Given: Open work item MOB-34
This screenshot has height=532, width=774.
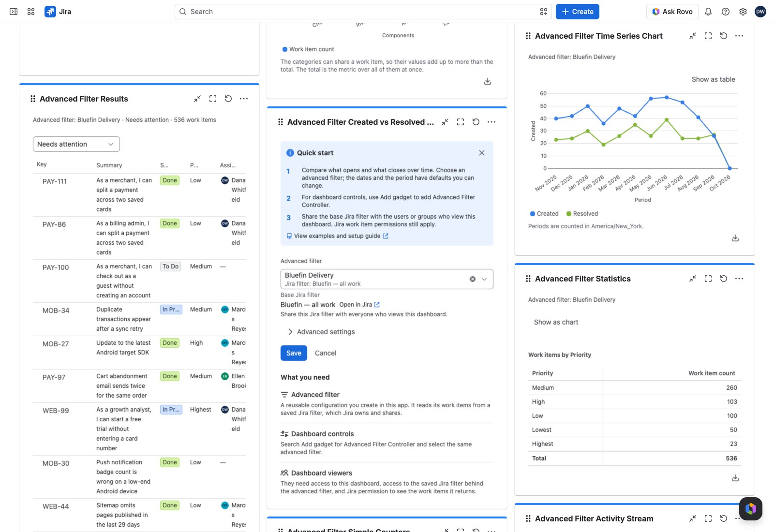Looking at the screenshot, I should coord(56,310).
